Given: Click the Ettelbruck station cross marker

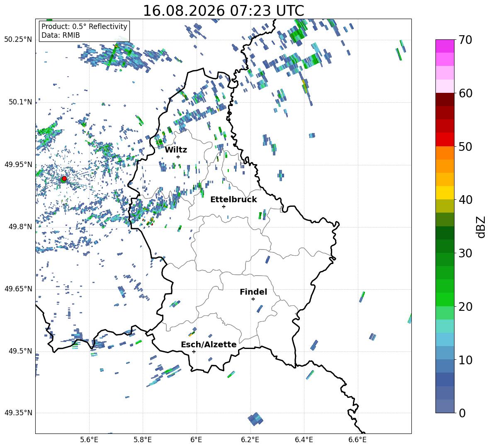Looking at the screenshot, I should click(224, 206).
